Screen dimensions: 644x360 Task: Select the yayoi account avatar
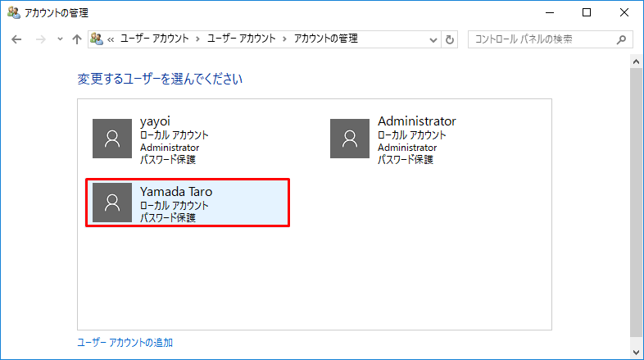click(112, 139)
